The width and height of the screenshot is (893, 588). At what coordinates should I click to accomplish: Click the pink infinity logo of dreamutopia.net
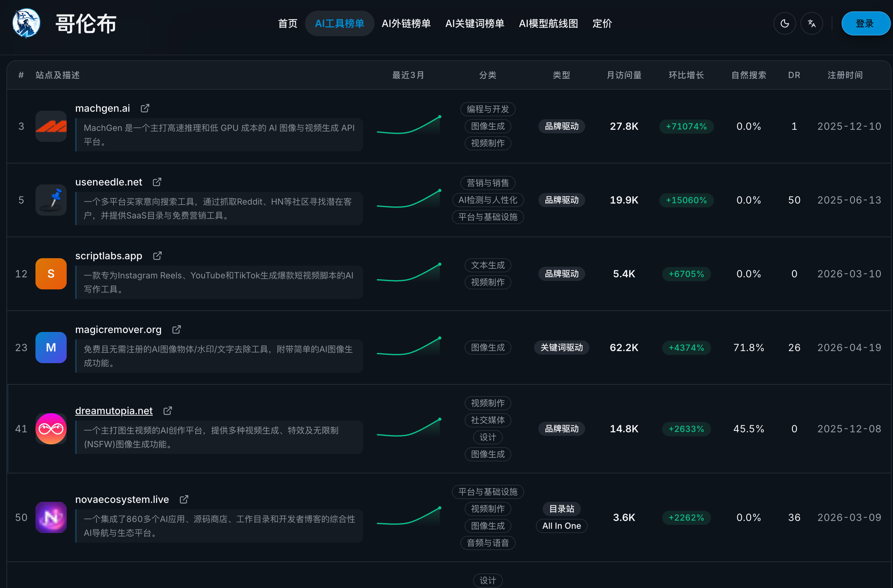click(x=51, y=429)
